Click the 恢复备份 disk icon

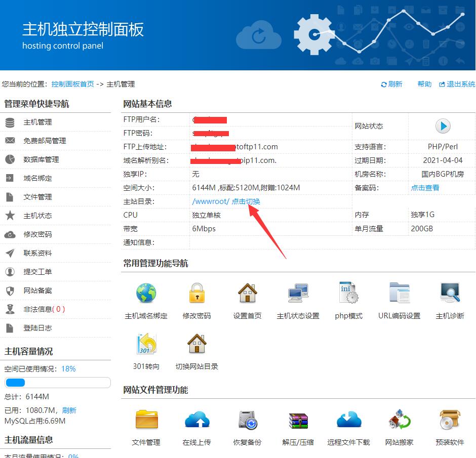247,420
